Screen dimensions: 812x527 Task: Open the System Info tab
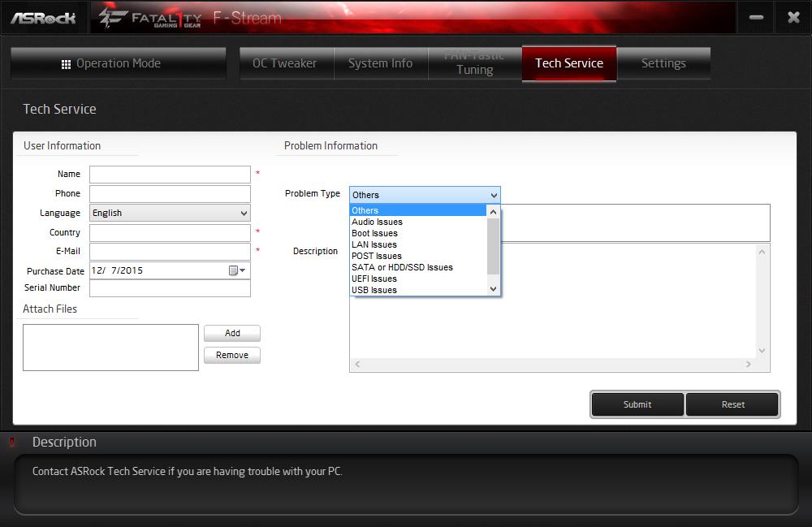[x=381, y=63]
